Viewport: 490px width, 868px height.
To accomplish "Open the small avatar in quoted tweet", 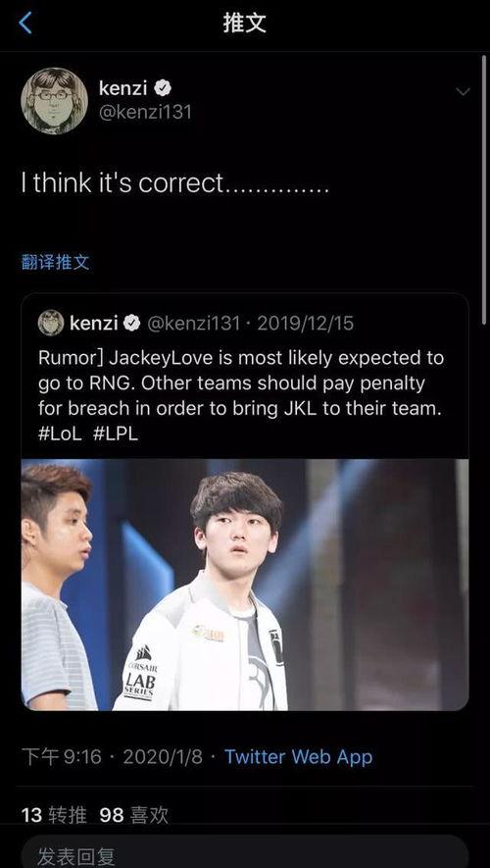I will coord(51,323).
